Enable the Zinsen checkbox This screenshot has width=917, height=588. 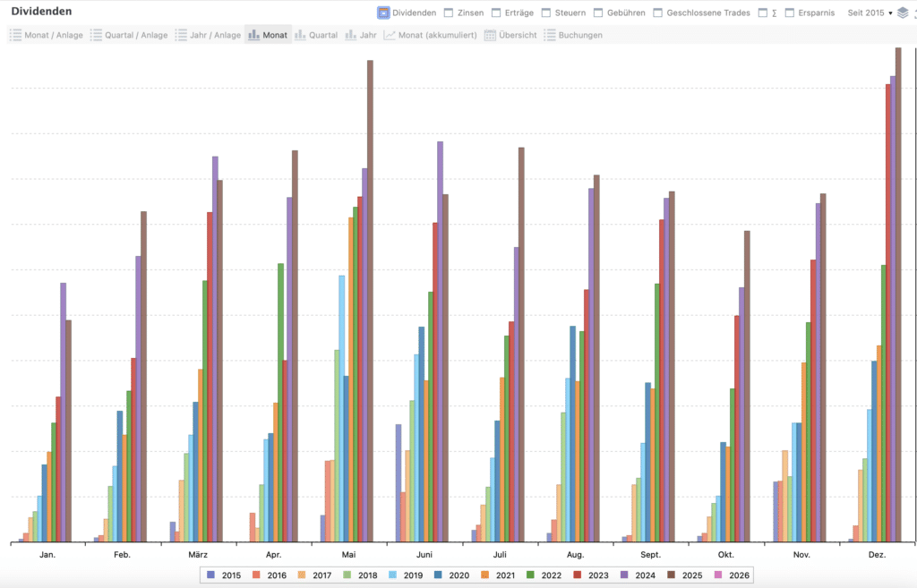[450, 13]
